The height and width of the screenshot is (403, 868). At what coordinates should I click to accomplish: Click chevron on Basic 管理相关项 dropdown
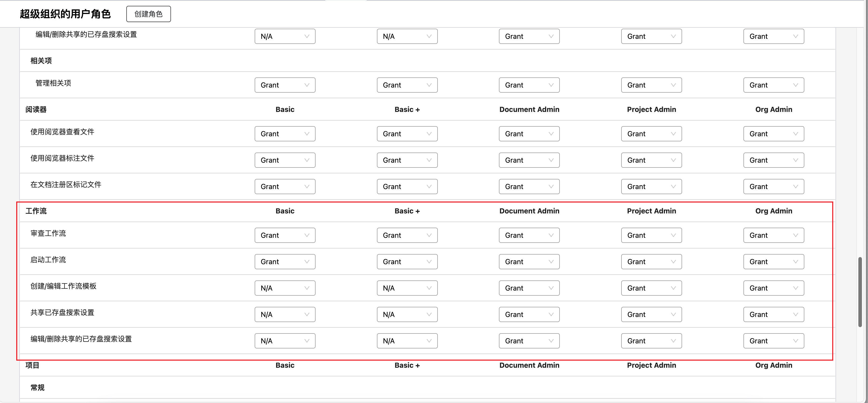[x=307, y=85]
